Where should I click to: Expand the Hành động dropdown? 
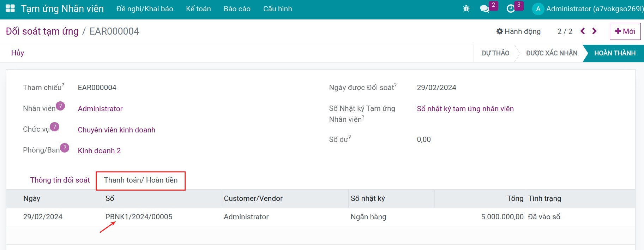pos(518,31)
